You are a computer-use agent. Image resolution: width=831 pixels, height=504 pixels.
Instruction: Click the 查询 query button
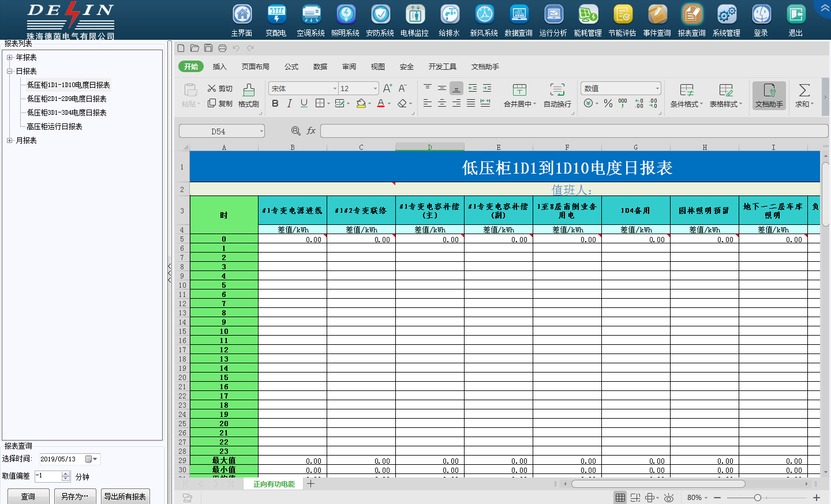coord(28,497)
